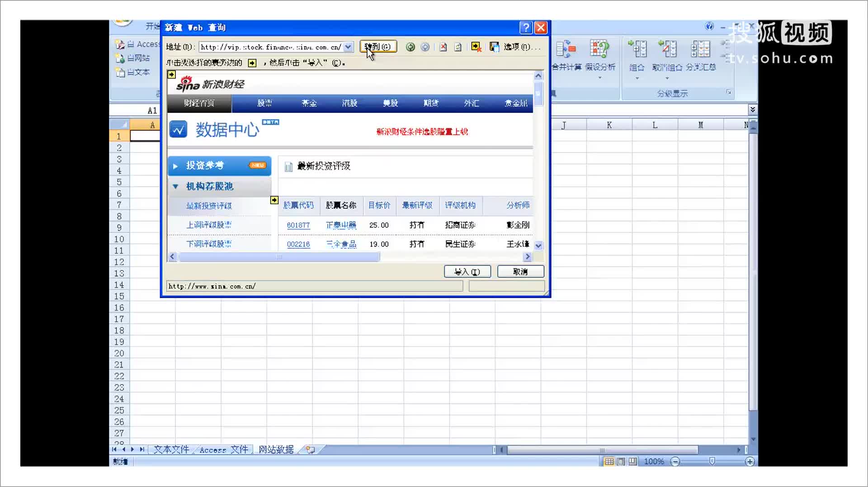
Task: Click From Web (自网站) icon in ribbon
Action: [120, 58]
